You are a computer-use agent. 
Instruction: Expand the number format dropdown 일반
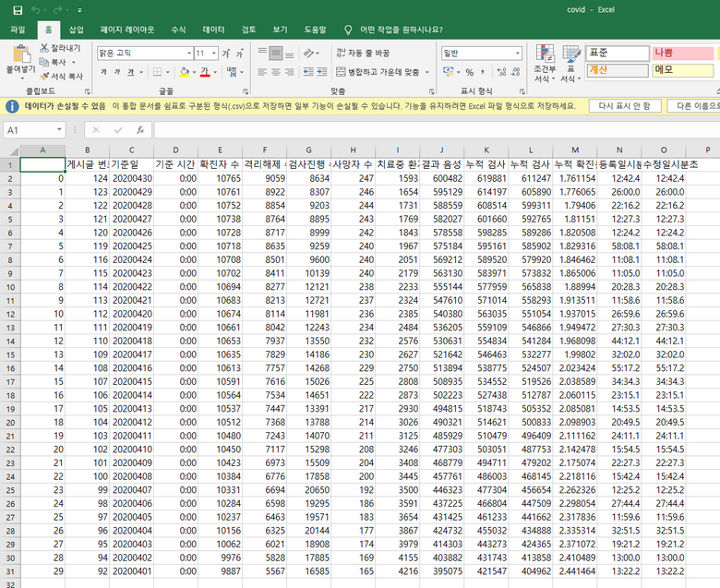517,54
